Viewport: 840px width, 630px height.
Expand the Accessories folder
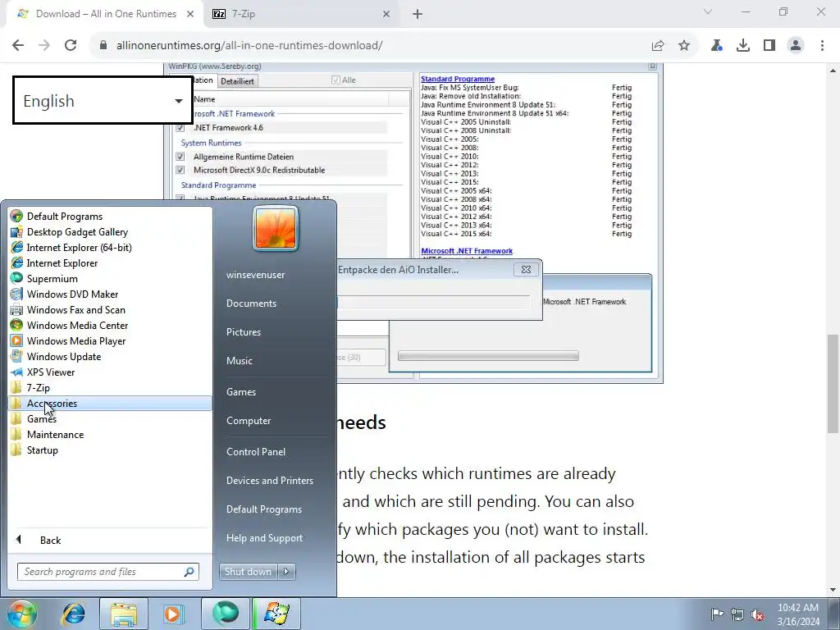click(111, 403)
